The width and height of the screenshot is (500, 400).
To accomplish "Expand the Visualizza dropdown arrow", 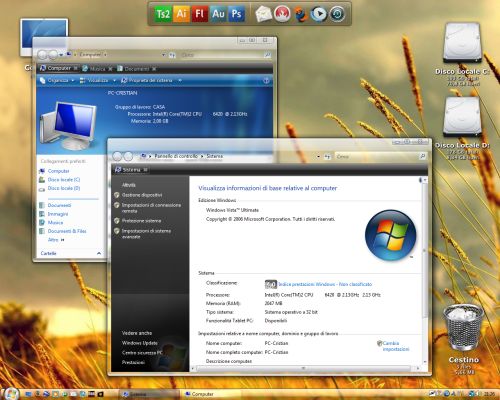I will coord(114,80).
